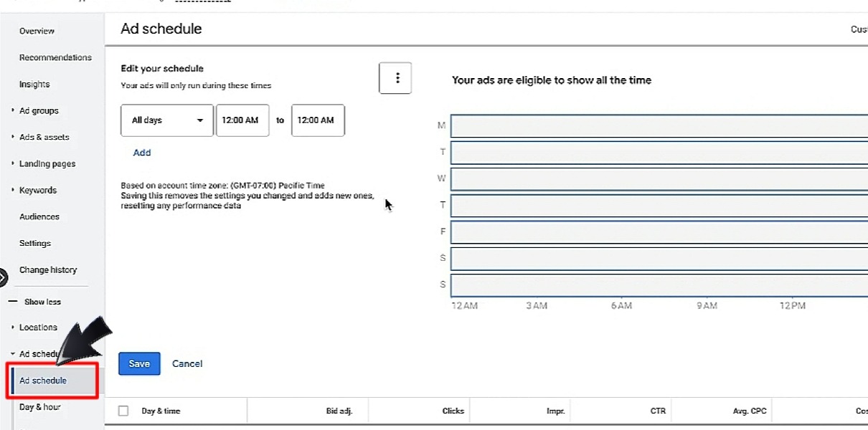Open the All days dropdown
The image size is (868, 430).
[x=167, y=120]
